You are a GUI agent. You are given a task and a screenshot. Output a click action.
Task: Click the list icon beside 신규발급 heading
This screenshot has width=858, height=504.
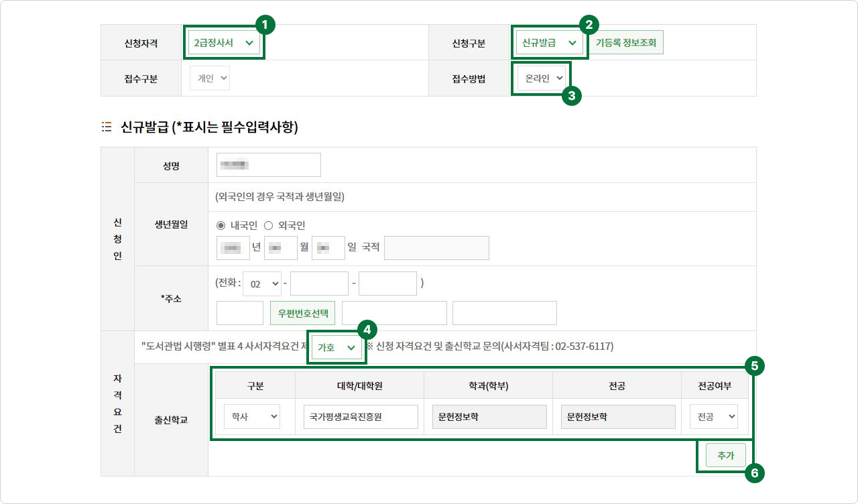click(105, 126)
